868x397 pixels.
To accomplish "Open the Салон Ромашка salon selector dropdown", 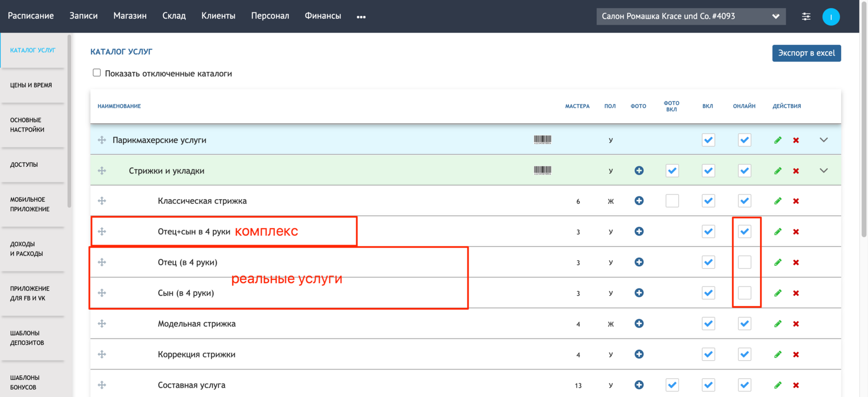I will pyautogui.click(x=691, y=17).
